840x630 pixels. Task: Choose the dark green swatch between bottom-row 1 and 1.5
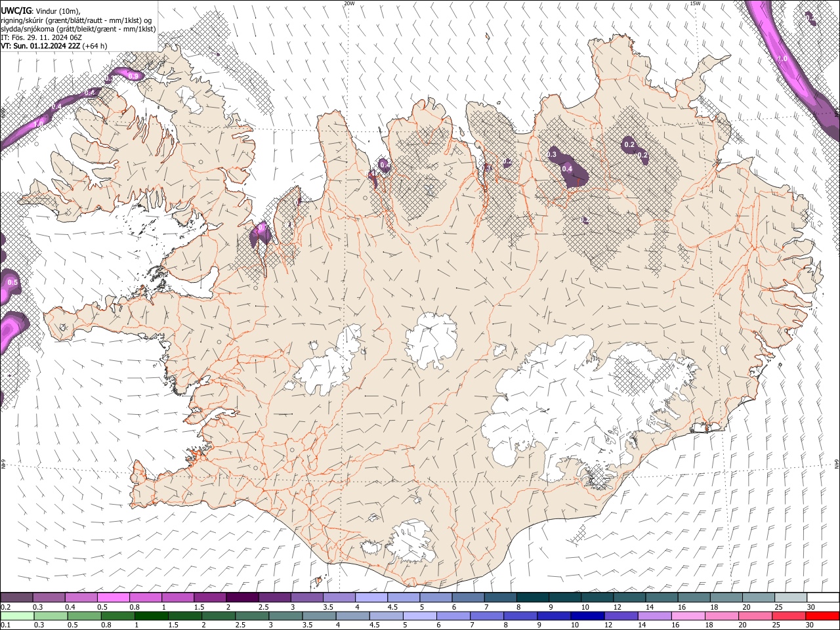(152, 616)
